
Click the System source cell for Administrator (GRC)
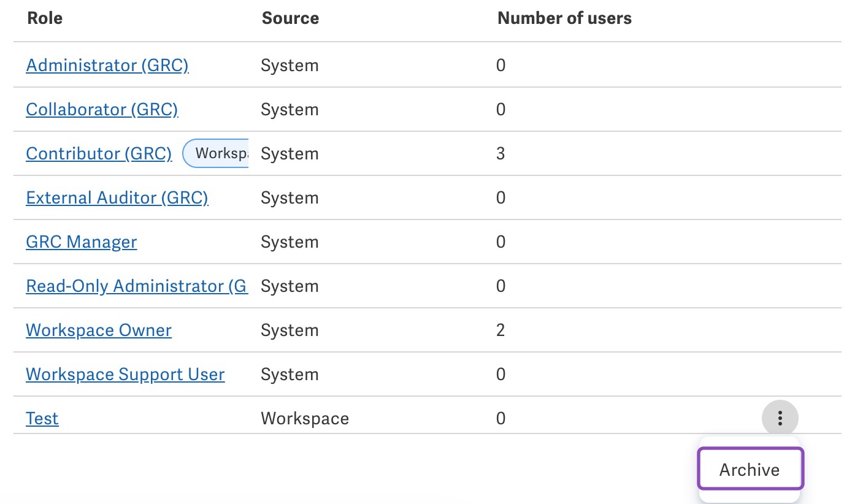pos(290,65)
